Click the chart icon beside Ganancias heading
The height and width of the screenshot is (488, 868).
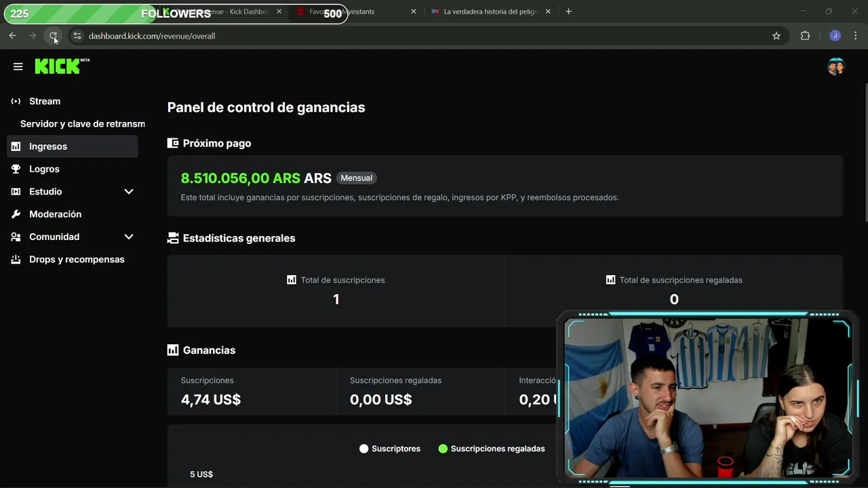173,350
